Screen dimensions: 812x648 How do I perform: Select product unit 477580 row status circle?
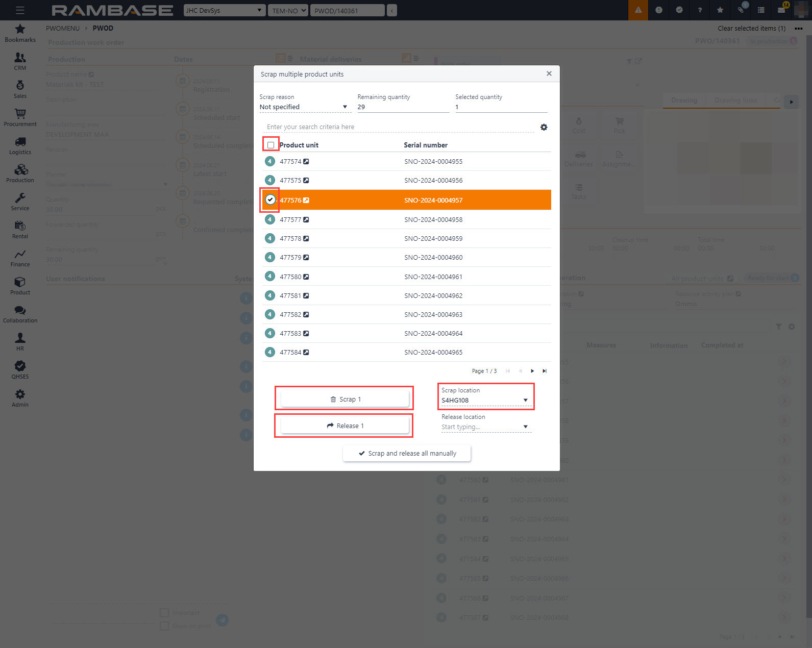269,277
